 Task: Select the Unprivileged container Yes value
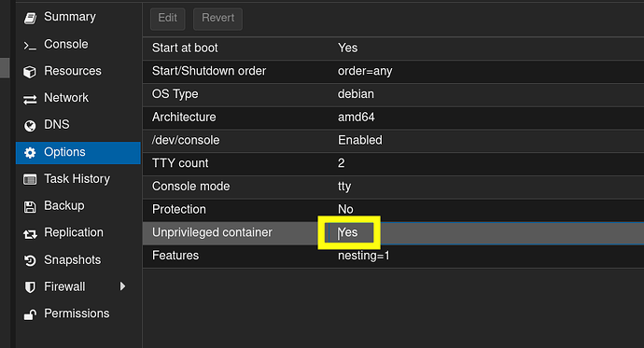[348, 232]
